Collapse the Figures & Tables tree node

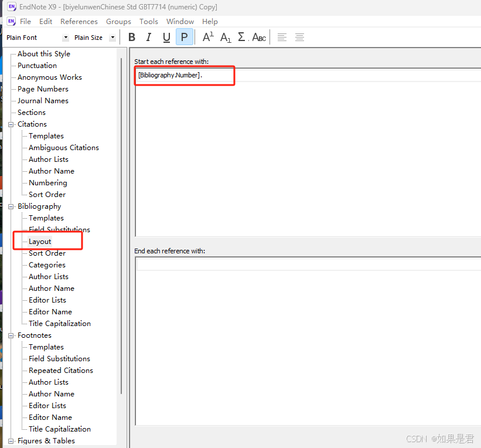(x=11, y=441)
